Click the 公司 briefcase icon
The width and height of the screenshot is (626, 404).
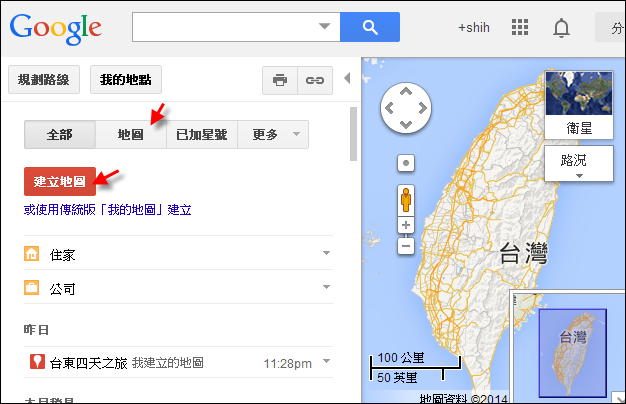click(32, 287)
